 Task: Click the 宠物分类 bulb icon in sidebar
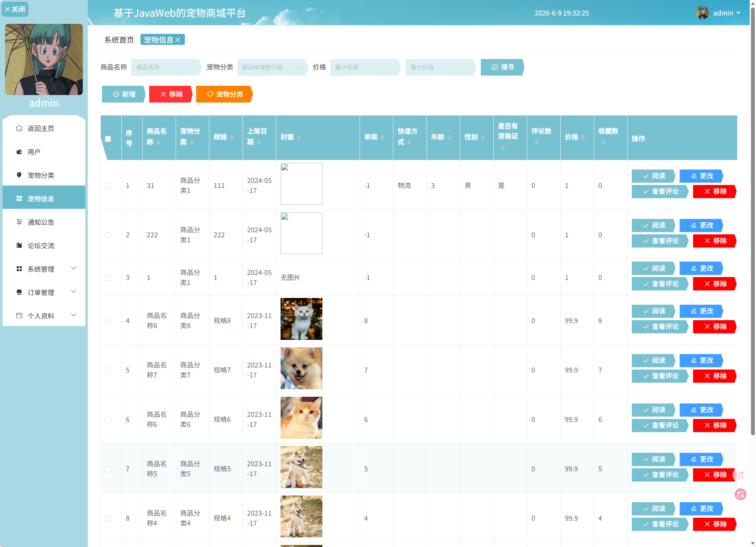pyautogui.click(x=19, y=175)
